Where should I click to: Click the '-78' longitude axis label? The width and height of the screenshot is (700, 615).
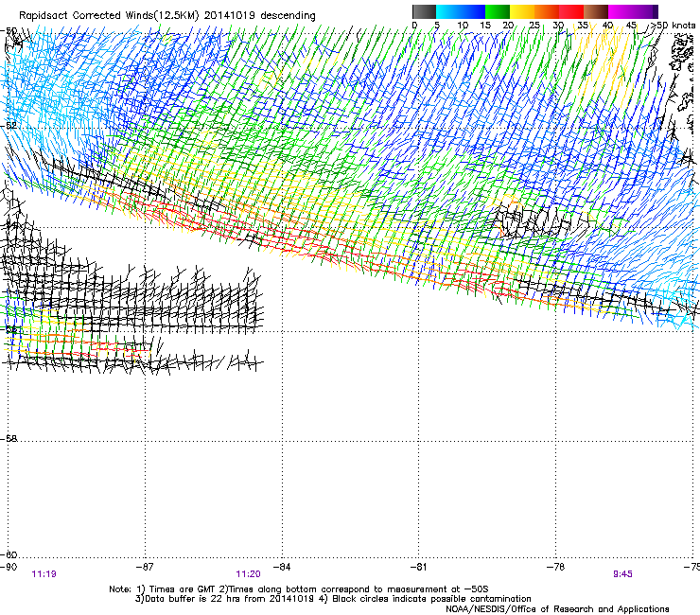point(555,567)
